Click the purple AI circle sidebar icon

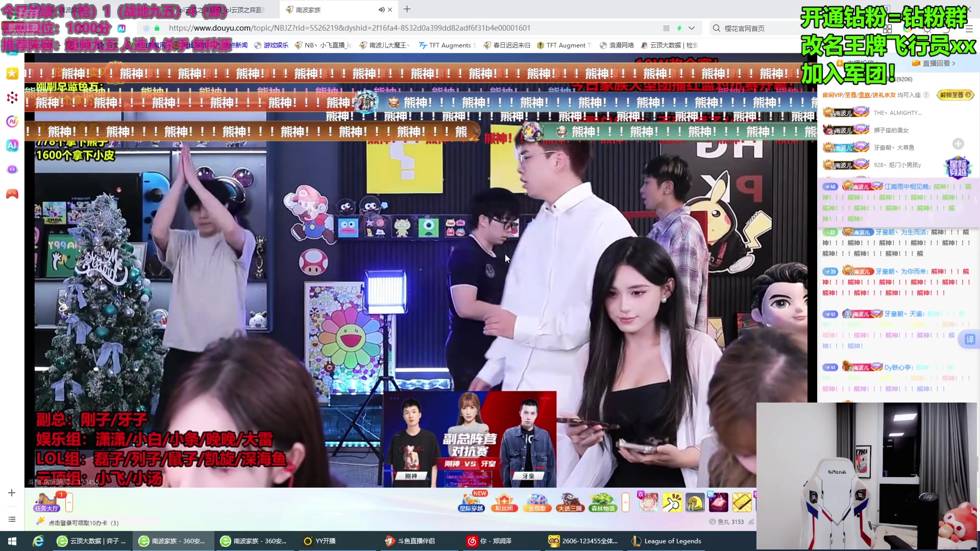12,121
